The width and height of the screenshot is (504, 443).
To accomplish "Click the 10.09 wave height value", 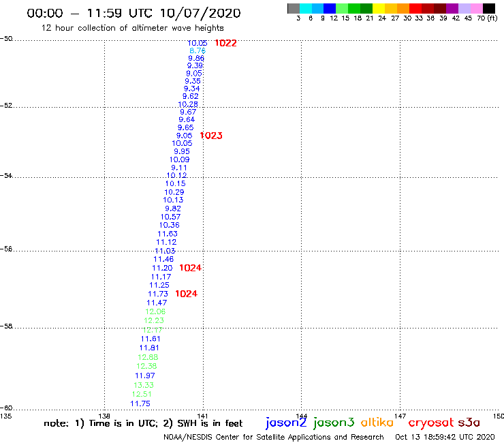I will click(x=180, y=159).
